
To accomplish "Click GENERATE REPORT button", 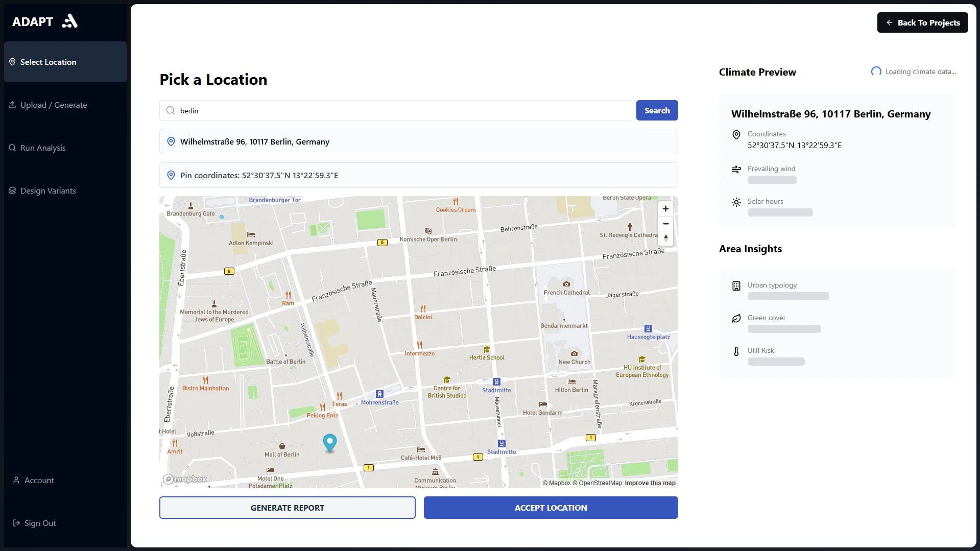I will coord(288,508).
